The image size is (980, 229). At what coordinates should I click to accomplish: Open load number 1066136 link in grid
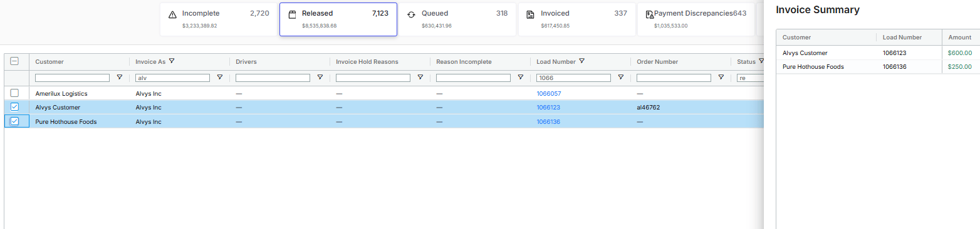tap(548, 121)
